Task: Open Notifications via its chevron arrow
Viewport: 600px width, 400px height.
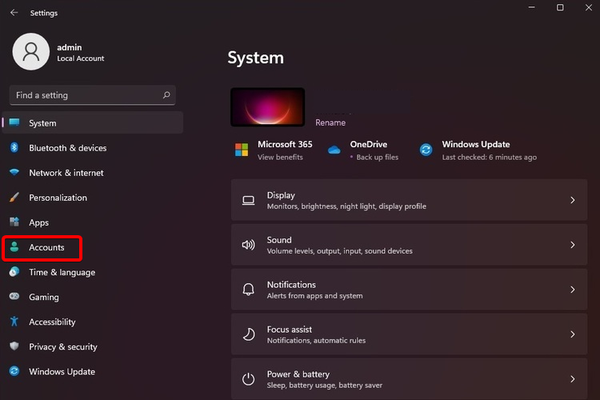Action: pos(572,290)
